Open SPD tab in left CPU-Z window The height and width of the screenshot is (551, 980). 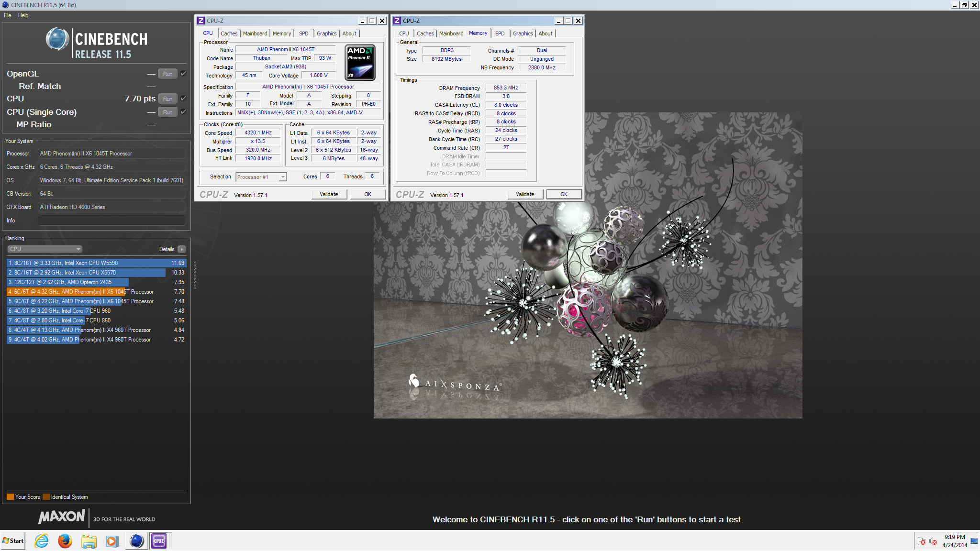coord(303,33)
